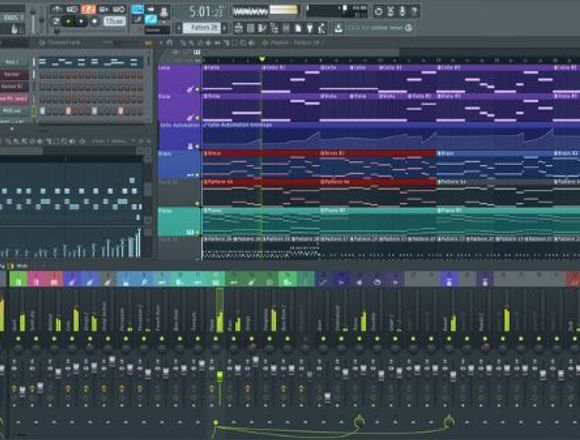Toggle mute dot on Piano track
The image size is (580, 440).
pos(197,232)
